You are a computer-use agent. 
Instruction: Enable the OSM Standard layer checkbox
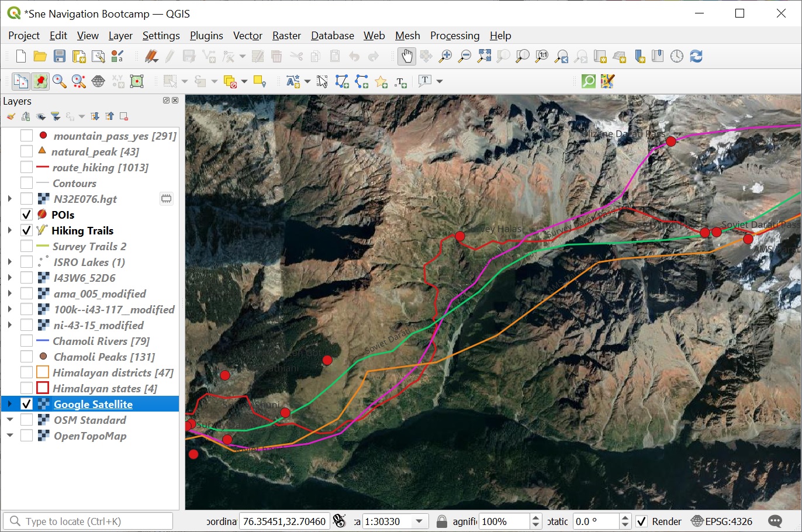pos(26,420)
